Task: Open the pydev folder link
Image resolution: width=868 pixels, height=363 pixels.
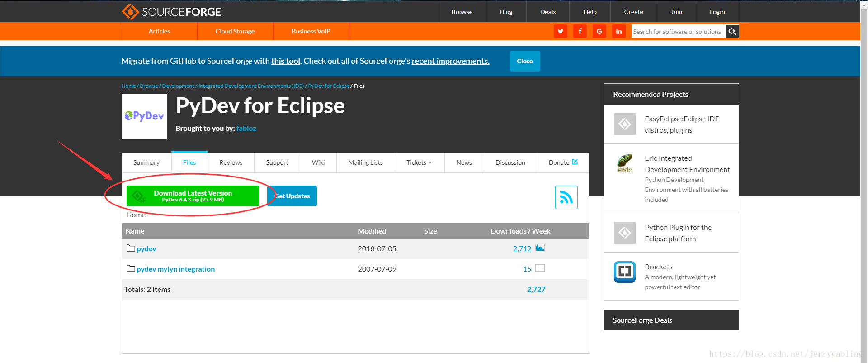Action: pos(146,248)
